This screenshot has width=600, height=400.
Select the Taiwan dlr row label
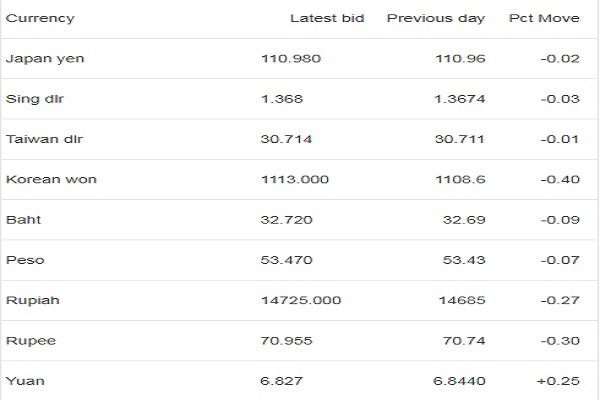tap(44, 139)
